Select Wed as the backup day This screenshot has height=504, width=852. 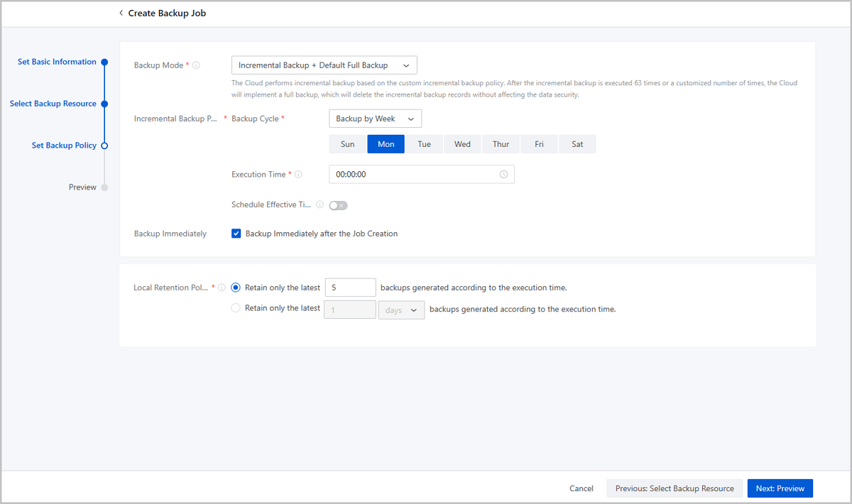tap(462, 144)
